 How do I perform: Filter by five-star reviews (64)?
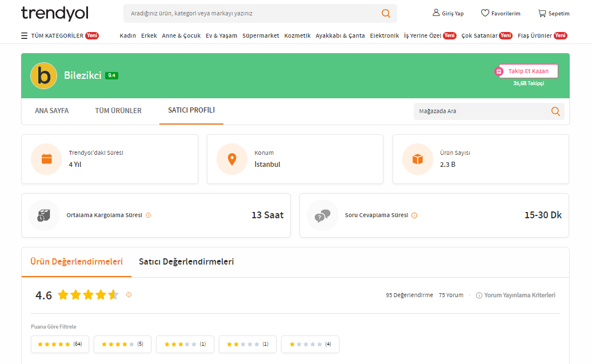(x=60, y=344)
